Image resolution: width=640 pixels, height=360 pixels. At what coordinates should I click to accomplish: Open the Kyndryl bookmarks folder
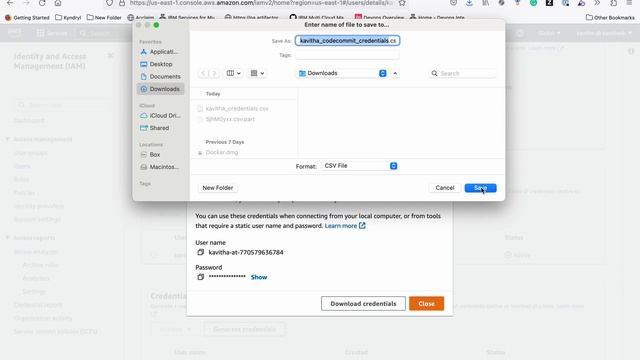[x=68, y=18]
